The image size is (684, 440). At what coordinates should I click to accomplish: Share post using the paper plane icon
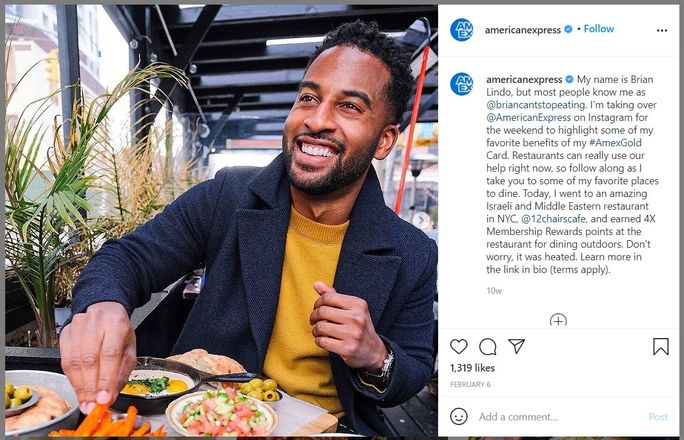click(516, 346)
